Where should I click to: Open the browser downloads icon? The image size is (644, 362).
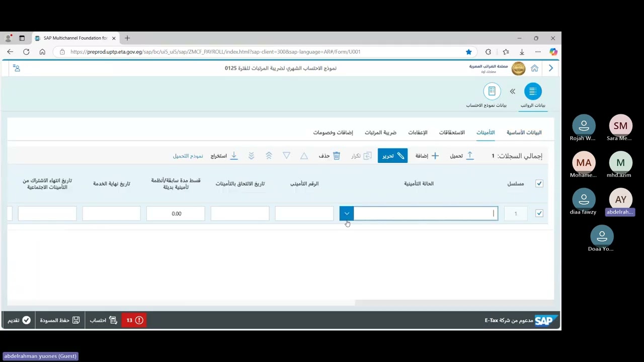(x=522, y=52)
